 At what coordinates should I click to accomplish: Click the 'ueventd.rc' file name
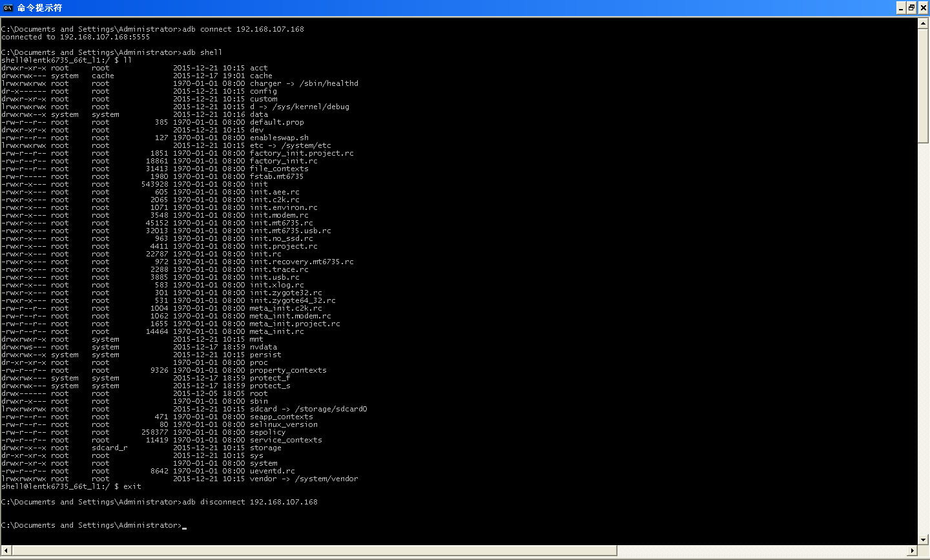[273, 471]
